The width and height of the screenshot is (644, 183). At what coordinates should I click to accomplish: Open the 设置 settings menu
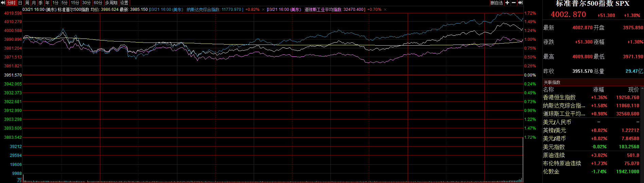pos(124,3)
